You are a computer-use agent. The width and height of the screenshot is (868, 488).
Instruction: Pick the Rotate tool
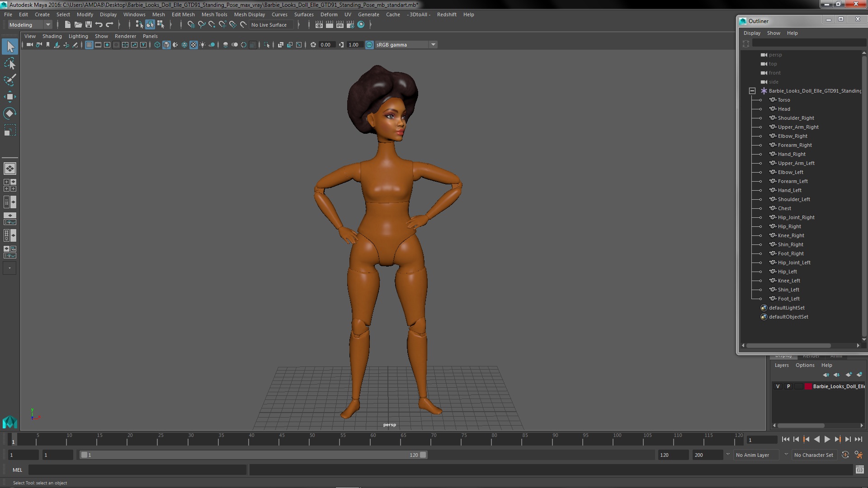pyautogui.click(x=9, y=113)
